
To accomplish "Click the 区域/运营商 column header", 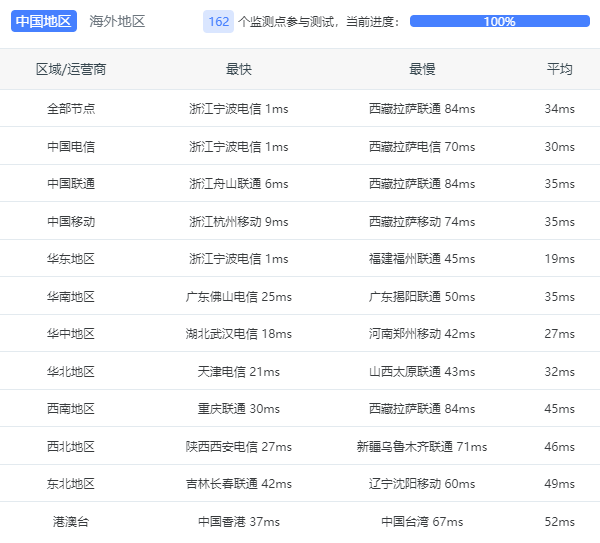I will tap(71, 69).
